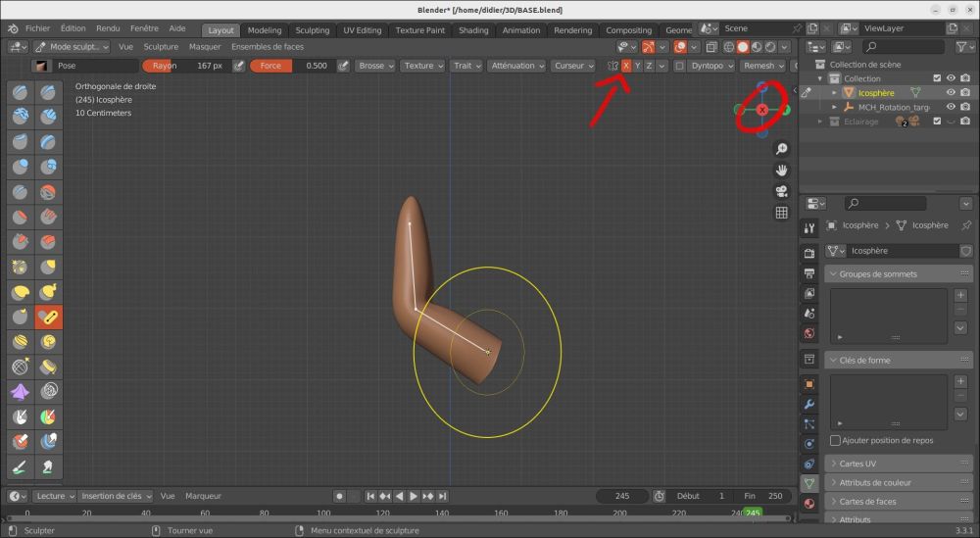The height and width of the screenshot is (538, 980).
Task: Click the zoom view magnifier icon
Action: coord(781,149)
